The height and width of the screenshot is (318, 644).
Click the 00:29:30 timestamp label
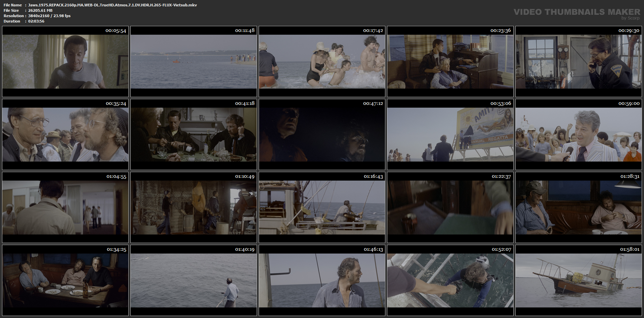click(629, 31)
